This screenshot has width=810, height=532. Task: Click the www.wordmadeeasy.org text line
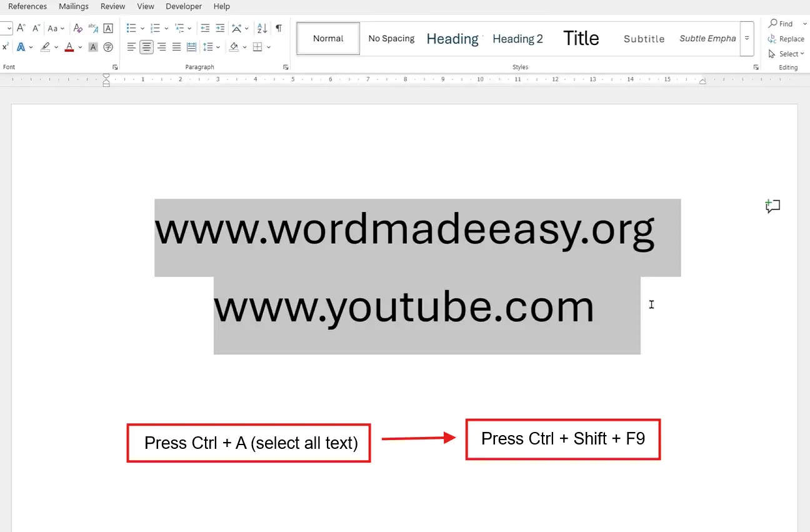tap(404, 230)
